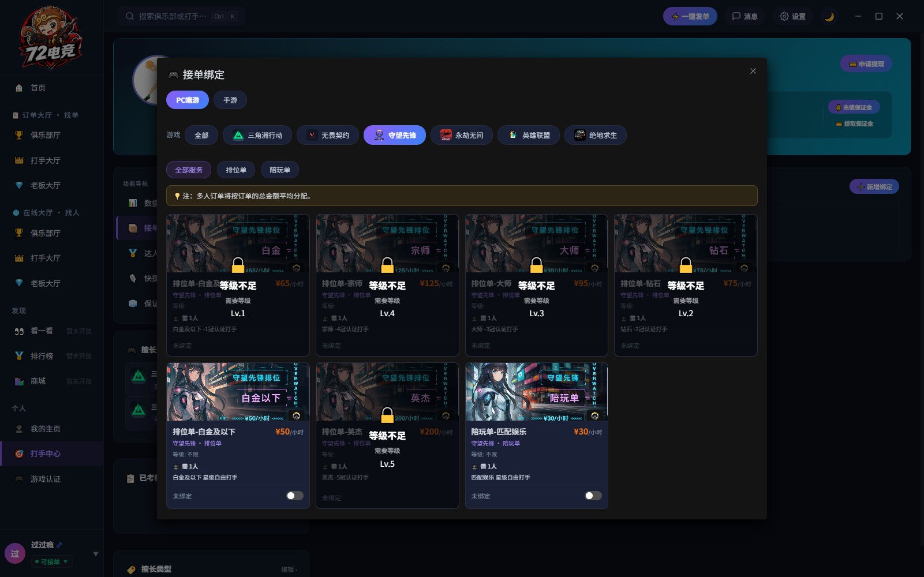
Task: Click the 看一看 eyes icon
Action: [19, 331]
